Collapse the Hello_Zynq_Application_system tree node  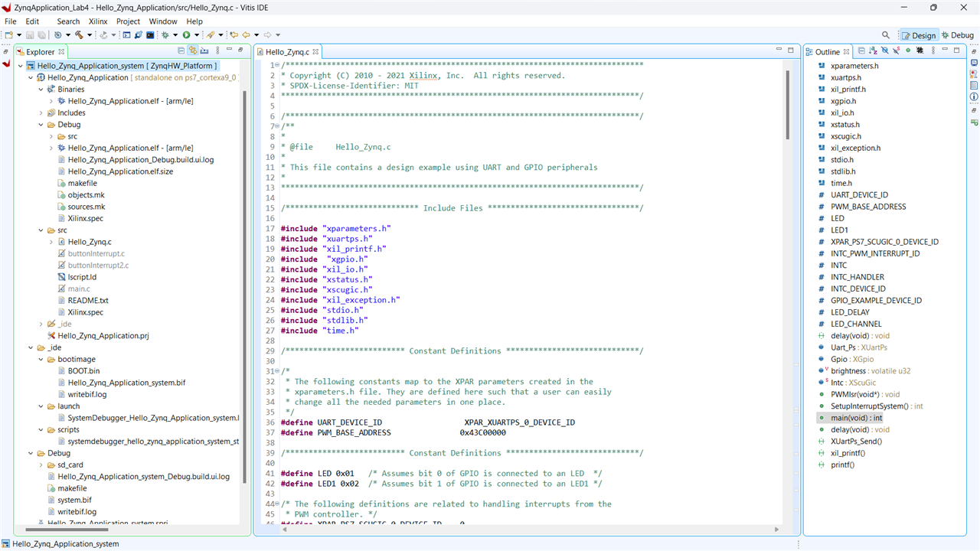click(20, 66)
